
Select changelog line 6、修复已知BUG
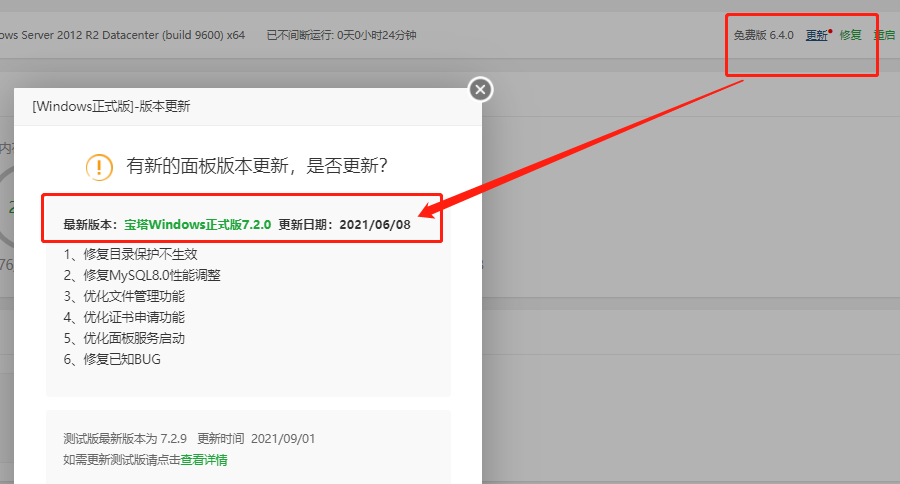point(112,359)
